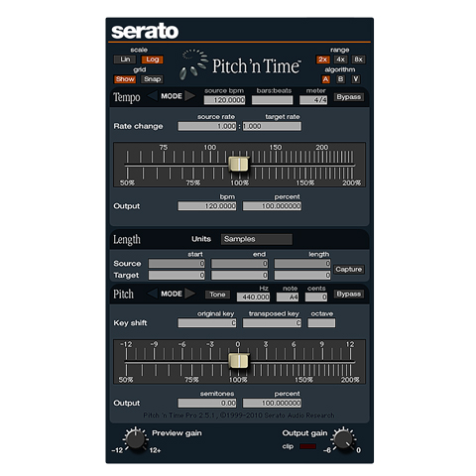476x476 pixels.
Task: Click the Output gain knob
Action: pos(343,439)
